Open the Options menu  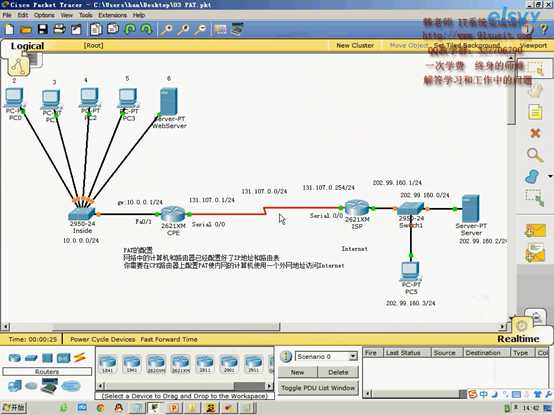coord(44,15)
